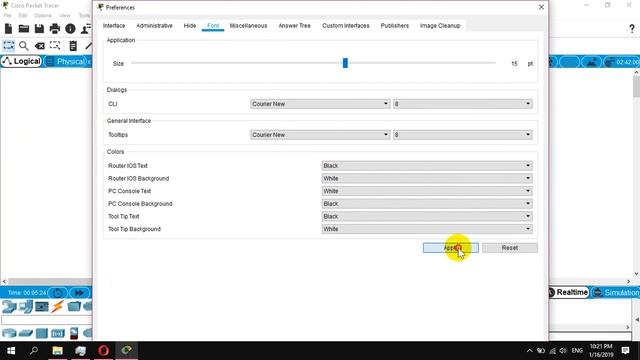Screen dimensions: 640x360
Task: Click the workspace vertical scrollbar thumb
Action: 636,87
